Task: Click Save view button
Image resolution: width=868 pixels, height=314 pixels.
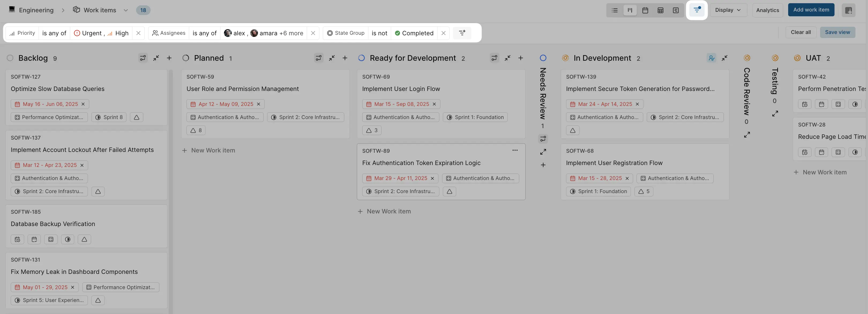Action: (837, 32)
